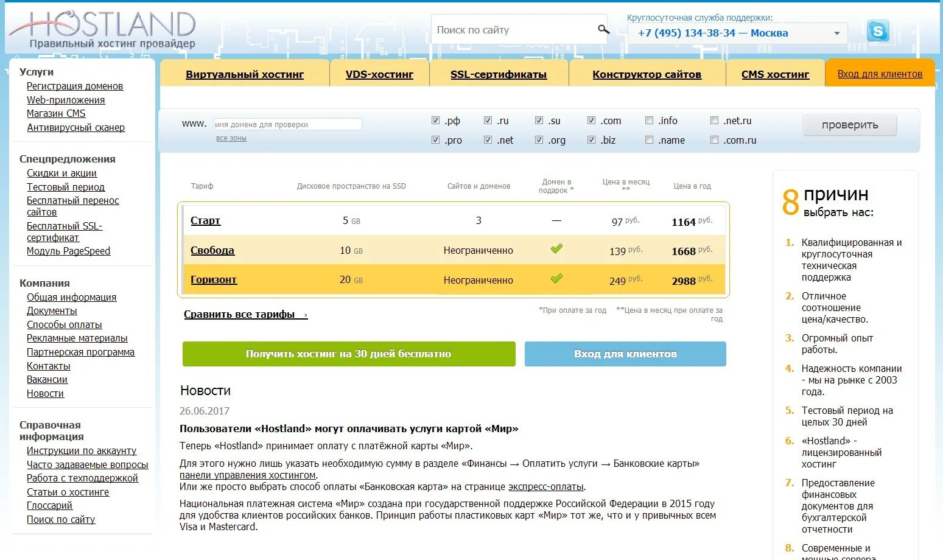The height and width of the screenshot is (560, 943).
Task: Open Работа с техподдержкой link
Action: (82, 478)
